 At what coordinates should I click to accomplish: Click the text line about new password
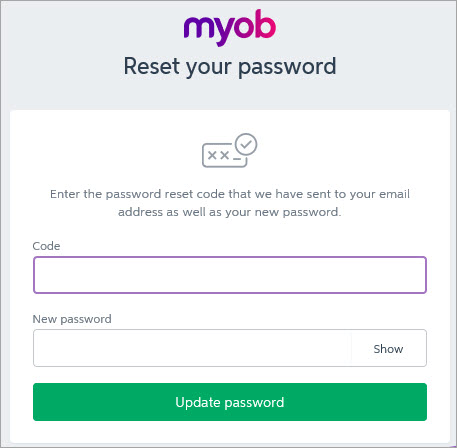(x=230, y=212)
